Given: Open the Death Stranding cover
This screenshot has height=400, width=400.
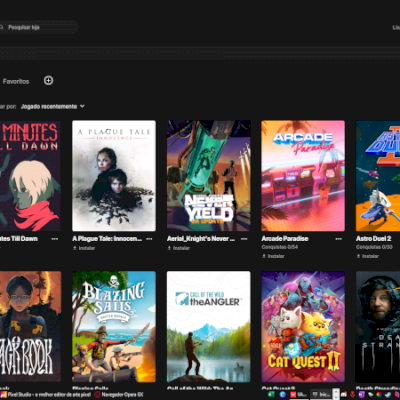Looking at the screenshot, I should [378, 326].
